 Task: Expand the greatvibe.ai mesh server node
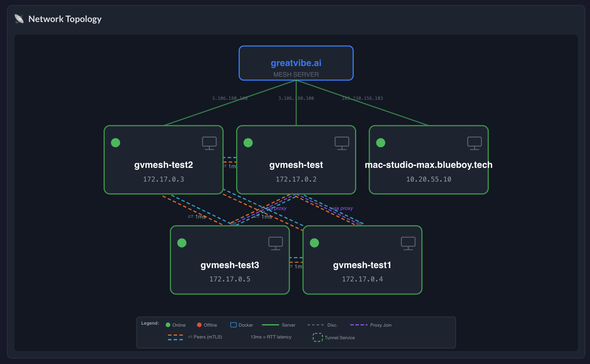click(x=296, y=63)
